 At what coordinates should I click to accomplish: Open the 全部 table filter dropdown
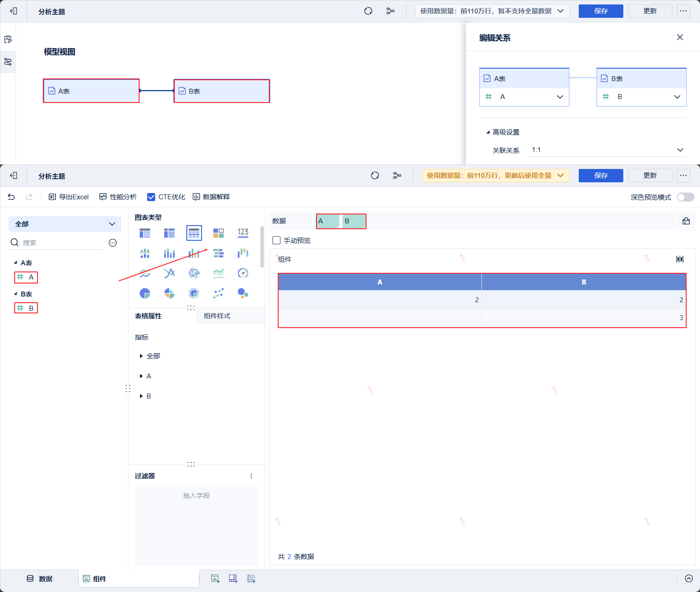65,224
